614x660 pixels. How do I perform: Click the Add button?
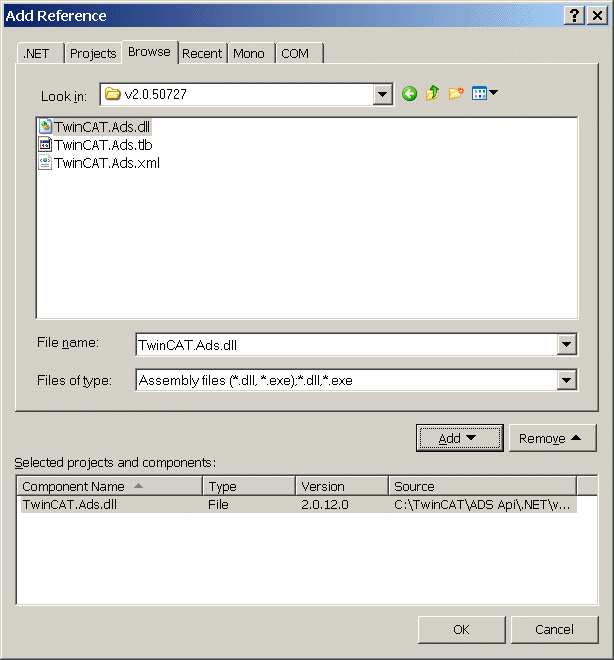pyautogui.click(x=460, y=438)
